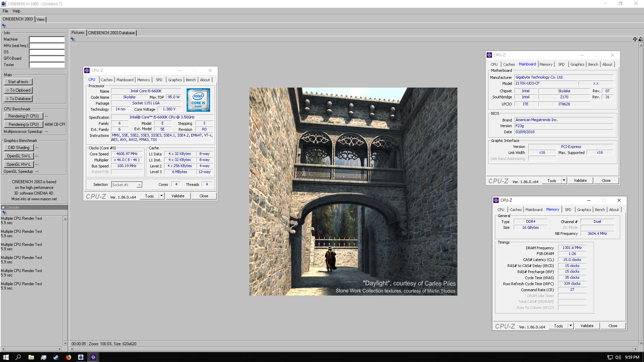This screenshot has height=362, width=644.
Task: Click the CPU-Z icon in the Memory window title
Action: 496,200
